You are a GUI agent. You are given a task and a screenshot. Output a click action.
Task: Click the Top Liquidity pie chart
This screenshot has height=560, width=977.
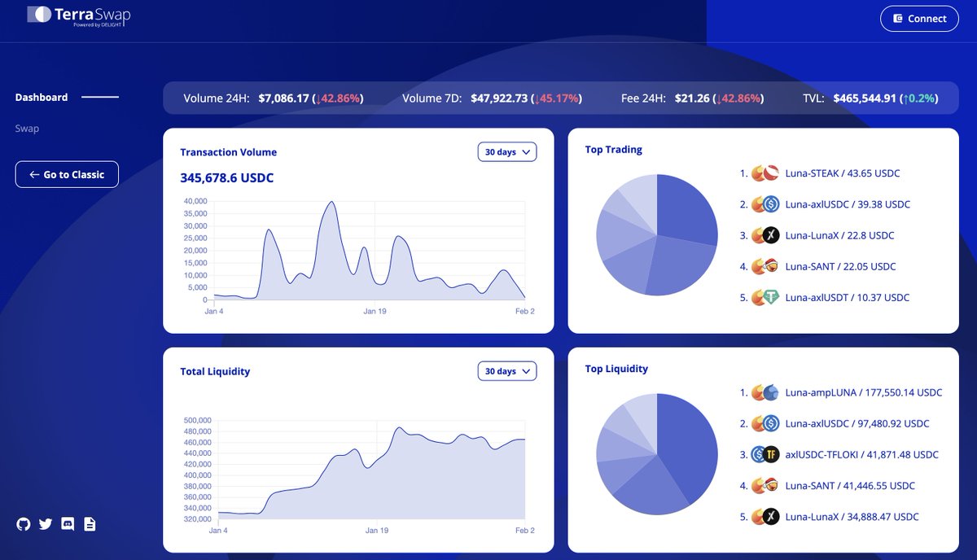click(657, 454)
